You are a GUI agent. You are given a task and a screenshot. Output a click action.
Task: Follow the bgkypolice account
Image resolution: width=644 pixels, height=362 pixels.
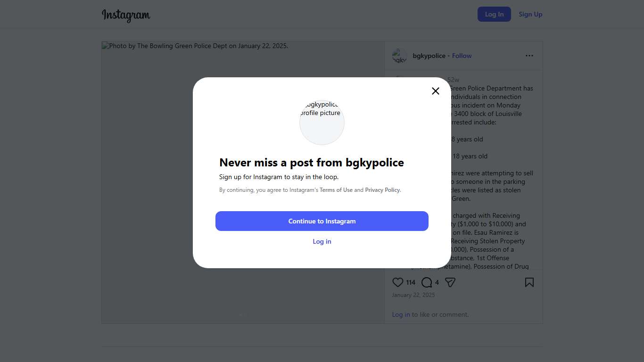(462, 56)
